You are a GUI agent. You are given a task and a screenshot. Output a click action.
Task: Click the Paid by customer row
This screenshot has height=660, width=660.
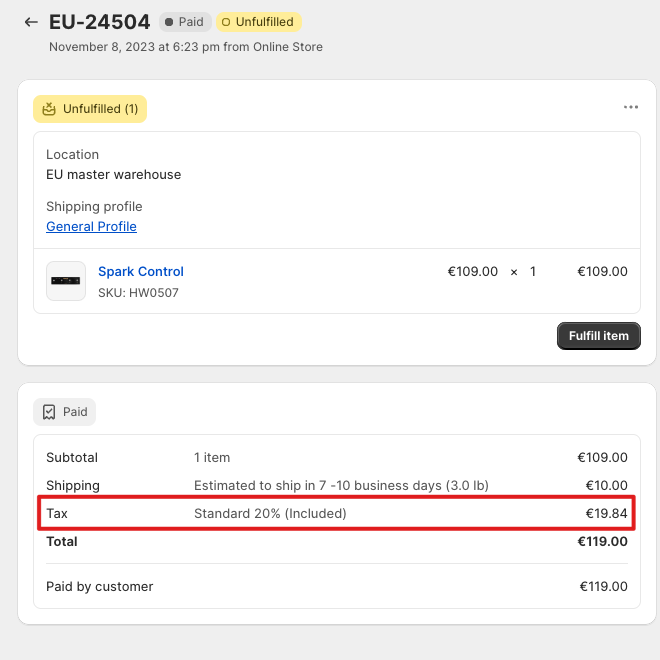(337, 586)
